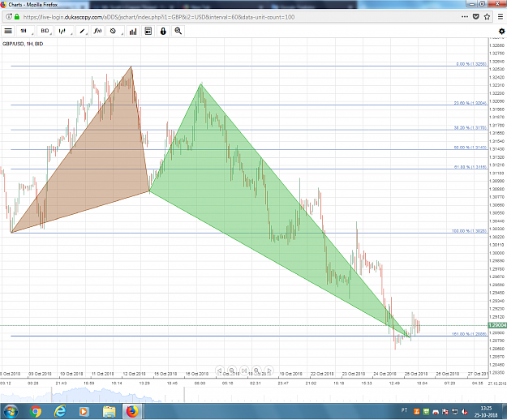Click the site information icon in address bar
The width and height of the screenshot is (507, 420).
(9, 17)
